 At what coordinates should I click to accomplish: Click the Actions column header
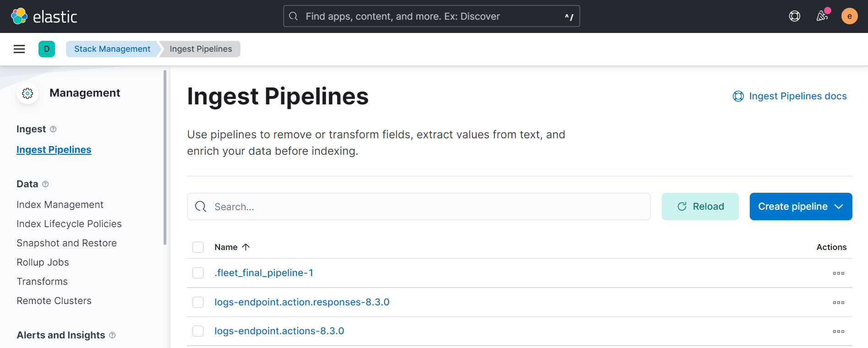tap(831, 247)
